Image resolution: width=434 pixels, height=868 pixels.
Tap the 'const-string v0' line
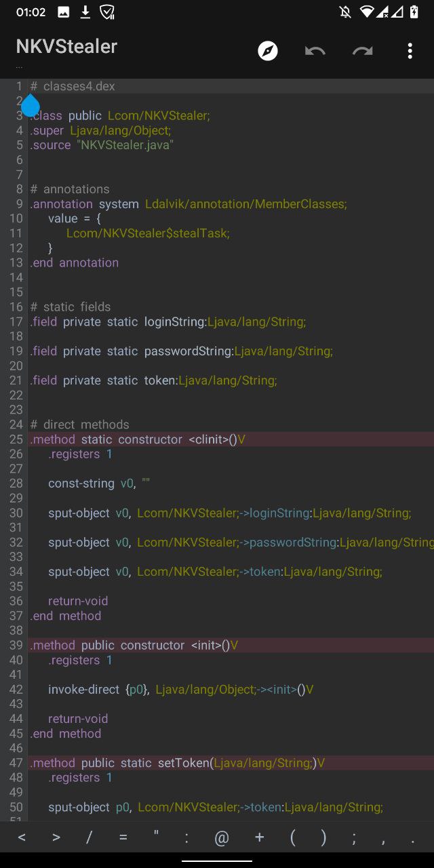(x=98, y=484)
